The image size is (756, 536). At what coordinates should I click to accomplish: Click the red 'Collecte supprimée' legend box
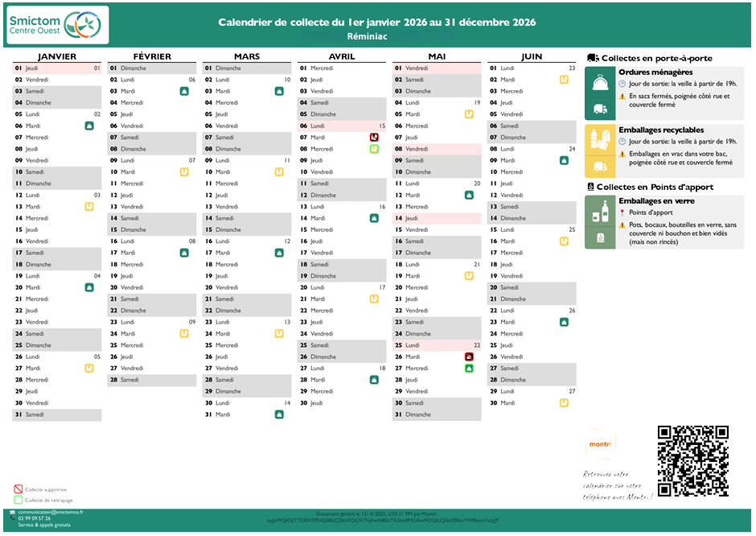pyautogui.click(x=18, y=489)
